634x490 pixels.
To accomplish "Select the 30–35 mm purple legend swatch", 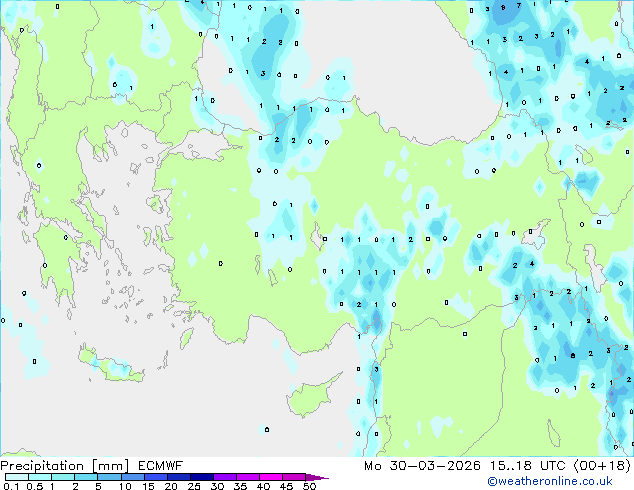I will (224, 477).
